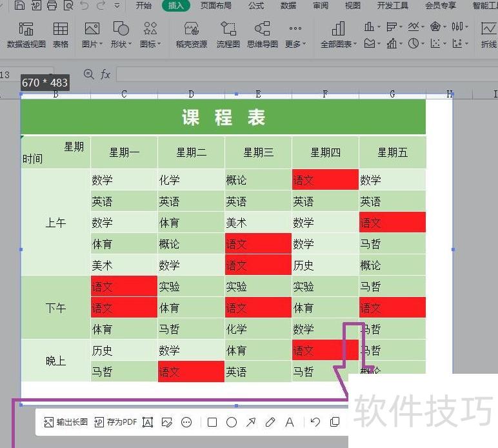Click the fx insert function icon
This screenshot has height=448, width=498.
click(105, 74)
